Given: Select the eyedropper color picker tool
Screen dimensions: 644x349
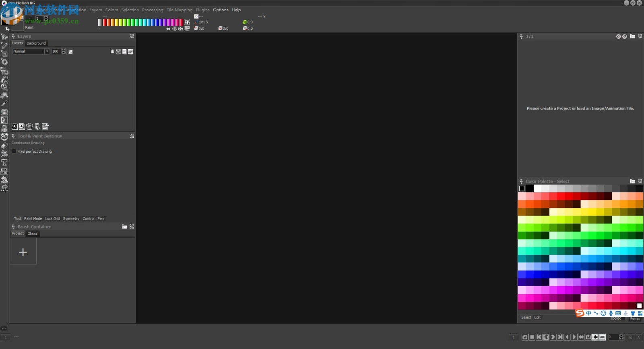Looking at the screenshot, I should [x=4, y=104].
